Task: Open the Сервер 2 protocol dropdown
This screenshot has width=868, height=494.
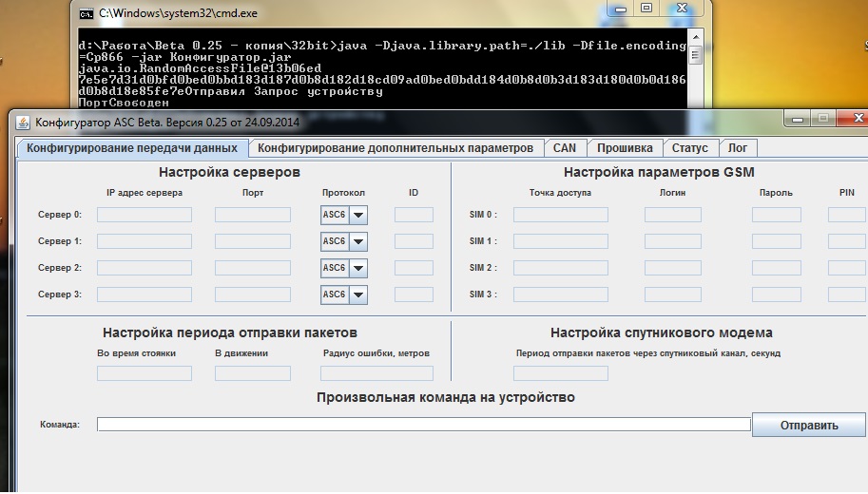Action: coord(357,268)
